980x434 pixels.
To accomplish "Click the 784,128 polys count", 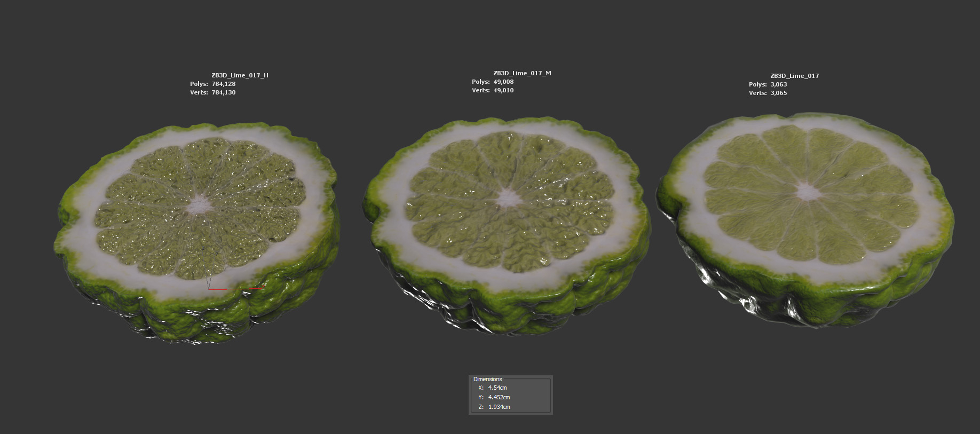I will point(223,84).
